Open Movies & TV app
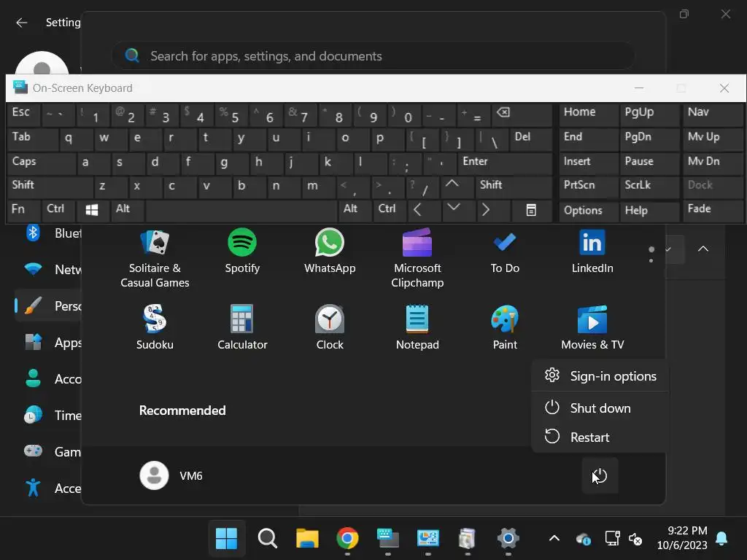747x560 pixels. pos(592,327)
